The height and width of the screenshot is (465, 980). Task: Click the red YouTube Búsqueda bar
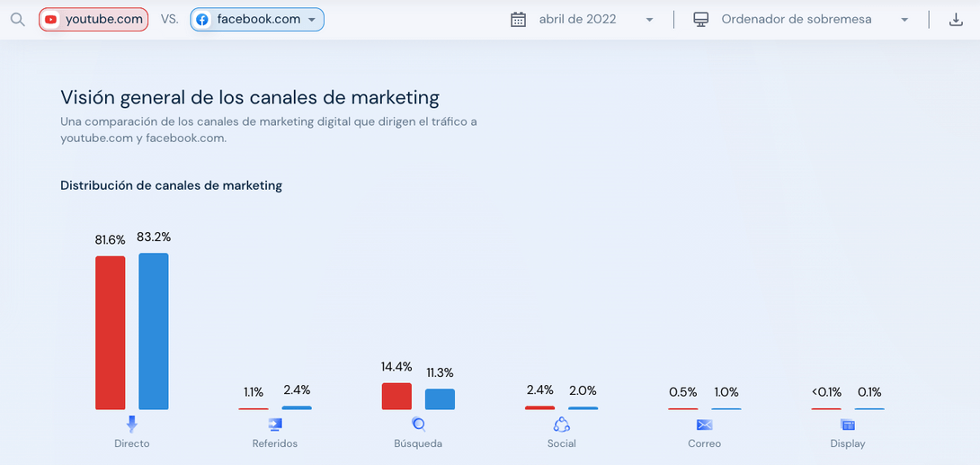point(396,397)
